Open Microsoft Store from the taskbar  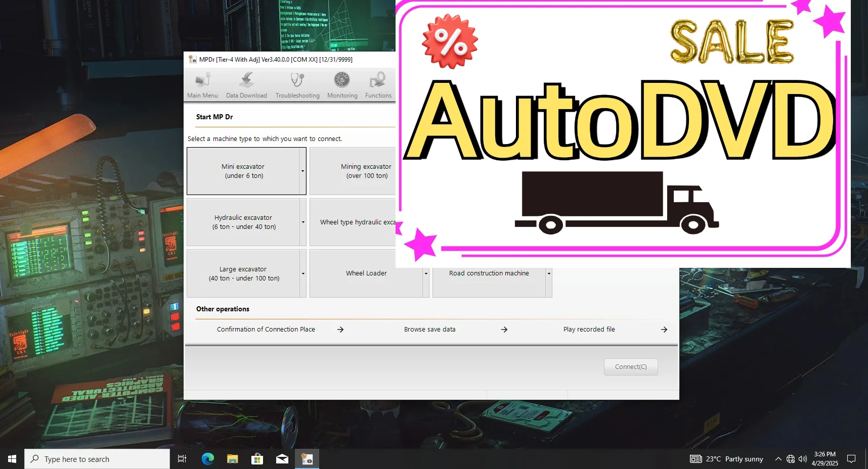pyautogui.click(x=257, y=459)
